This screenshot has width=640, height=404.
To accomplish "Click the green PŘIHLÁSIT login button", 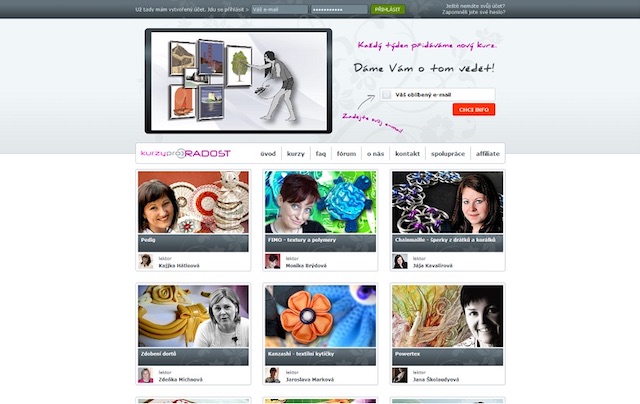I will click(x=388, y=9).
